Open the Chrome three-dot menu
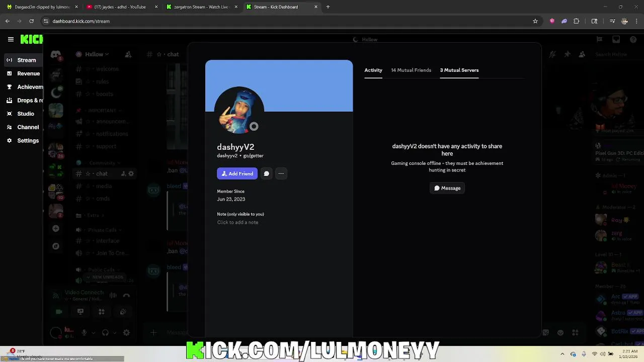 [x=637, y=21]
